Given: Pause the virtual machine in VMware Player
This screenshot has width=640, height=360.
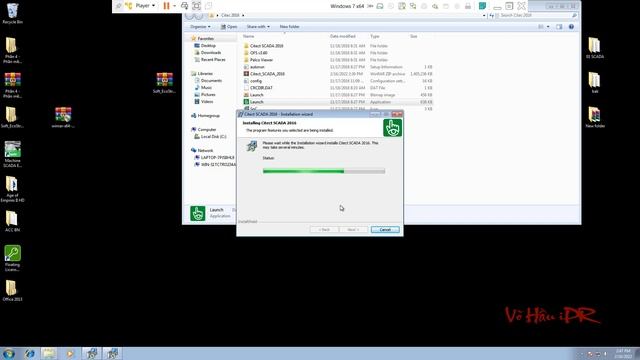Looking at the screenshot, I should 166,6.
